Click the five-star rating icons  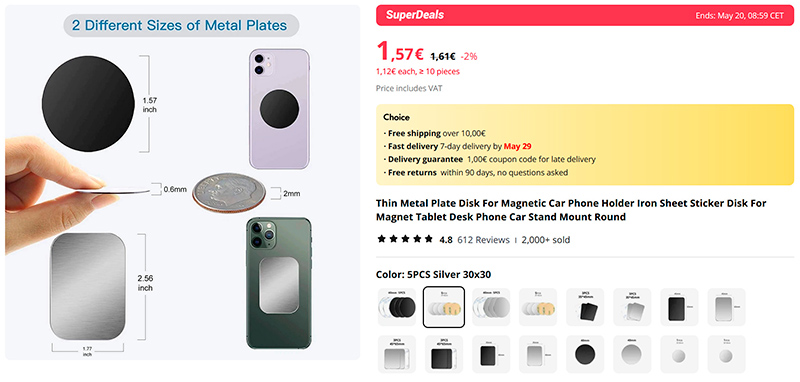pyautogui.click(x=405, y=239)
